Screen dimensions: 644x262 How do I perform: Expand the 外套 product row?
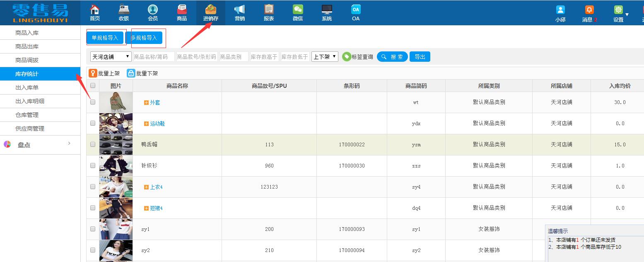point(146,102)
